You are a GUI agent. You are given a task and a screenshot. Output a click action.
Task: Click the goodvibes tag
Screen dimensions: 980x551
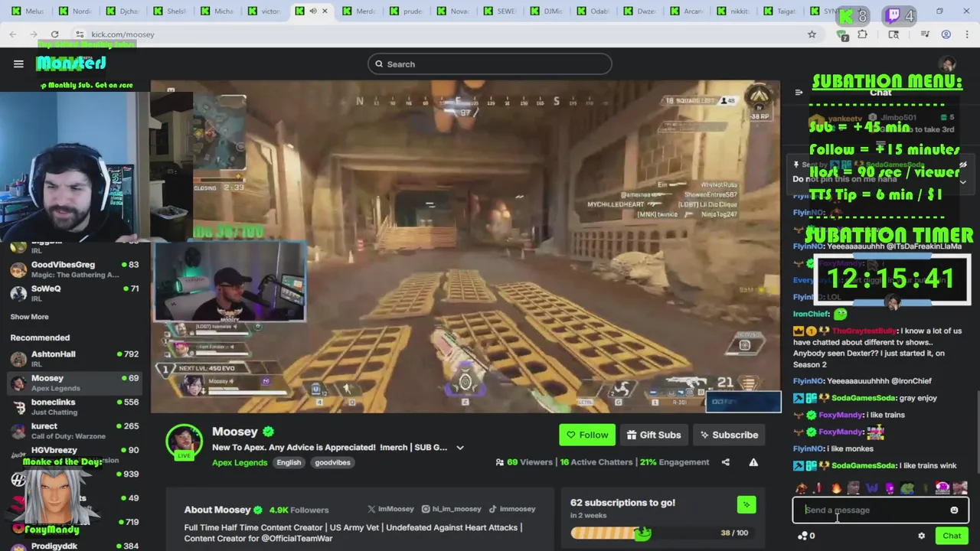332,462
